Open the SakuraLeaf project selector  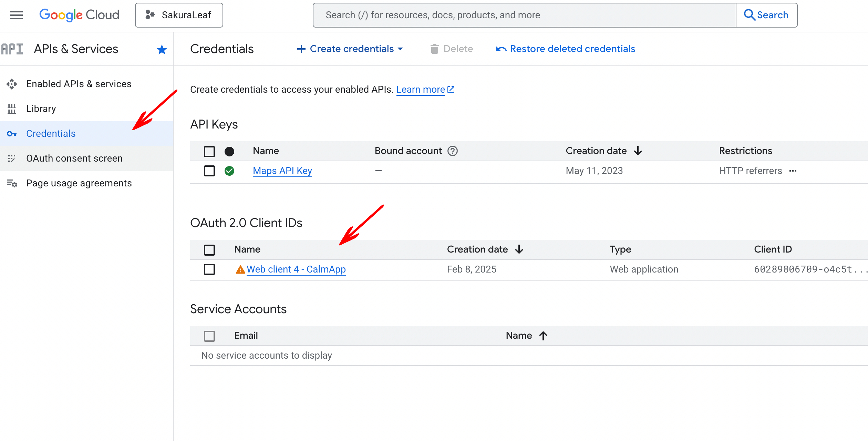point(179,15)
